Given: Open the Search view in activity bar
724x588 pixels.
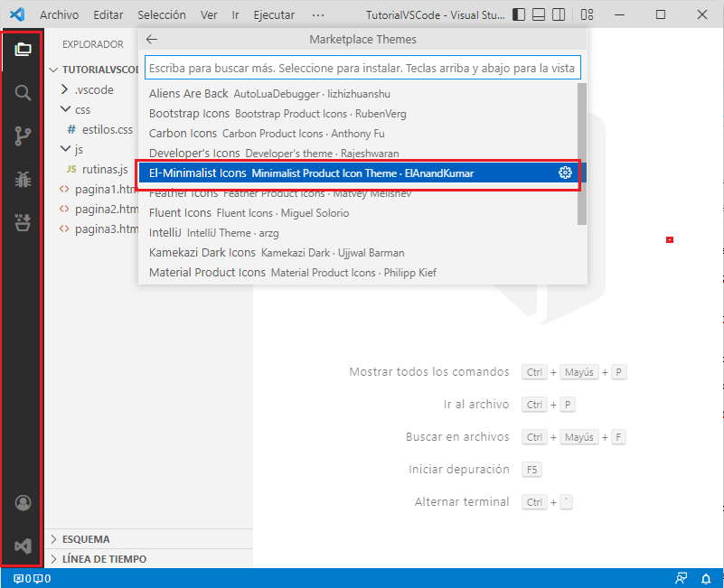Looking at the screenshot, I should pyautogui.click(x=23, y=93).
